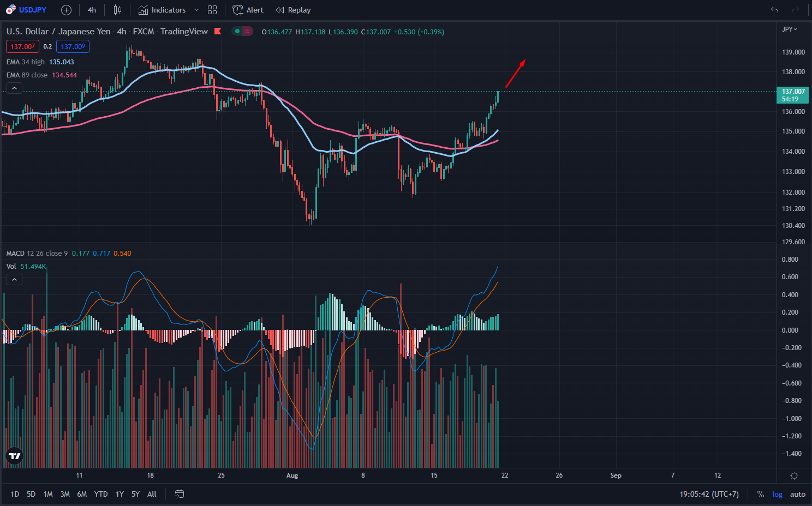Click the TradingView flag marker icon

coord(217,31)
